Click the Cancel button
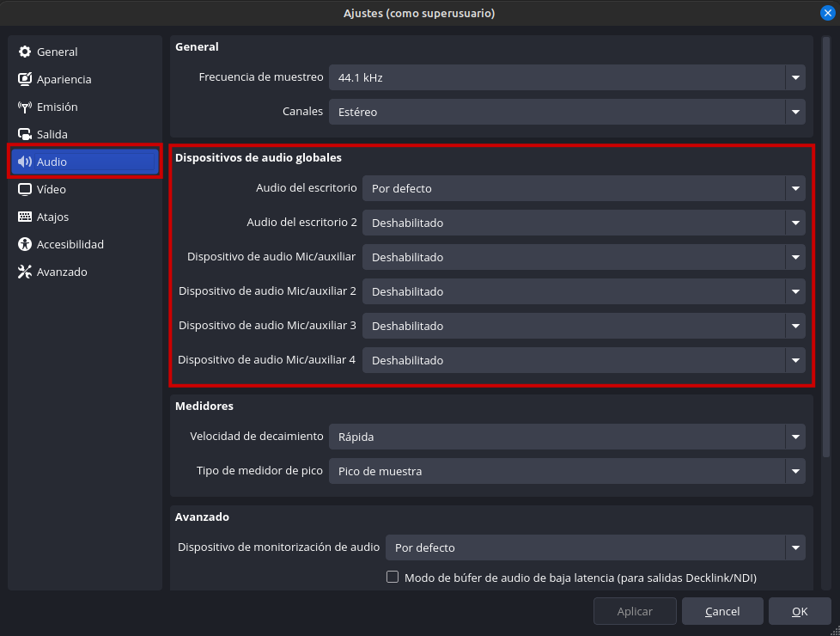The width and height of the screenshot is (840, 636). point(722,611)
